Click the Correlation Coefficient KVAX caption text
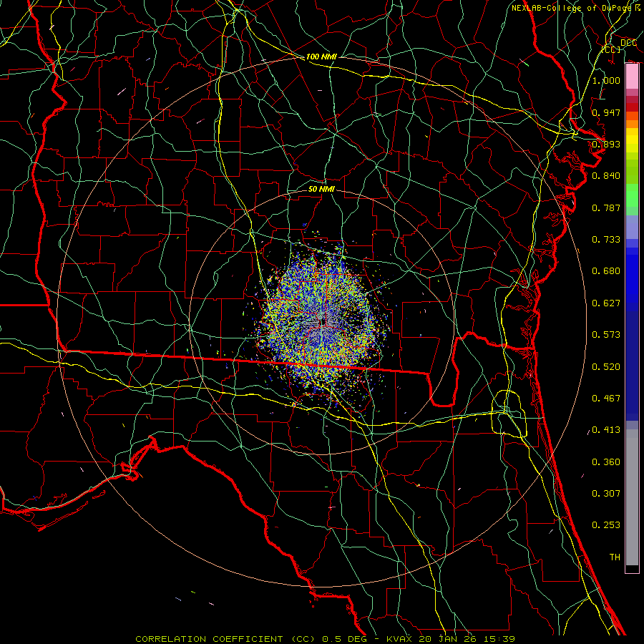The width and height of the screenshot is (644, 644). click(325, 639)
